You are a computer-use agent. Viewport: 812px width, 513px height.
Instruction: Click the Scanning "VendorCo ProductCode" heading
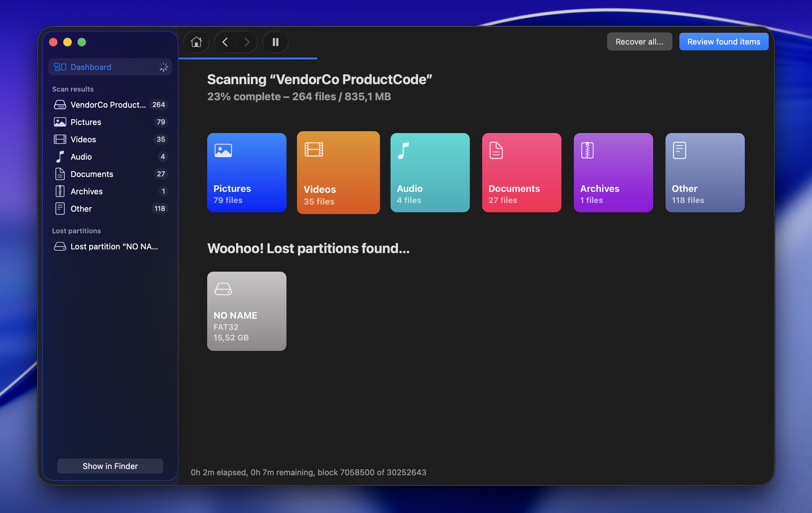[x=319, y=80]
